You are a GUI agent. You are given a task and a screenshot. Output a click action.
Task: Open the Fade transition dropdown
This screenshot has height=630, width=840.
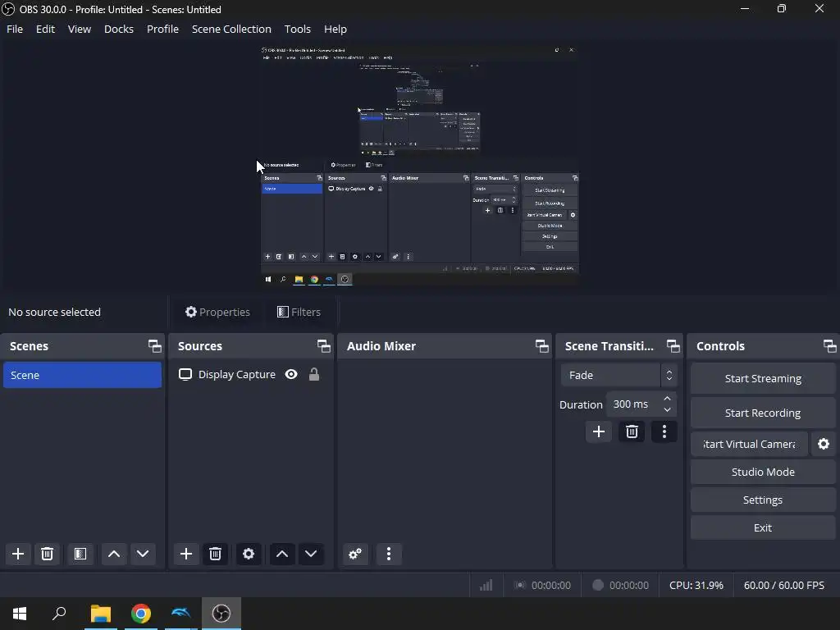point(619,375)
